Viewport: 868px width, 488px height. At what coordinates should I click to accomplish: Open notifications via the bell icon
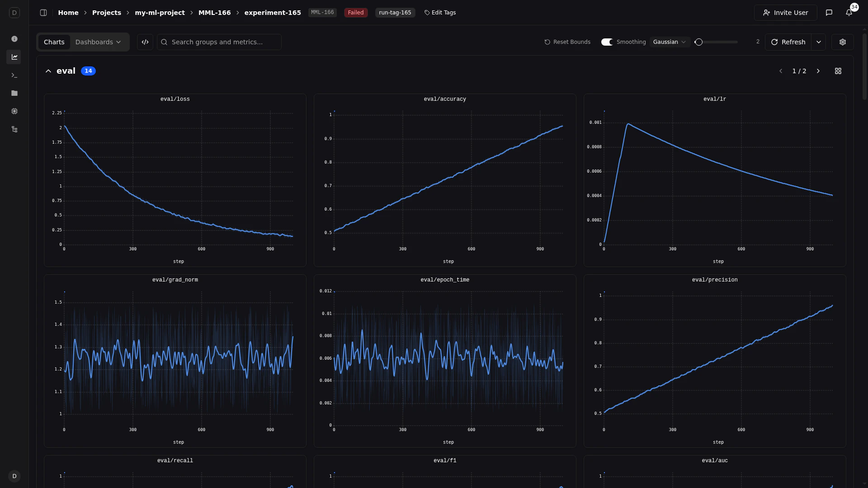[849, 12]
